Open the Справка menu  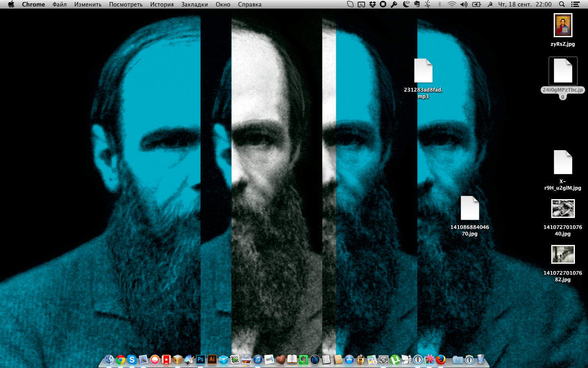tap(250, 4)
